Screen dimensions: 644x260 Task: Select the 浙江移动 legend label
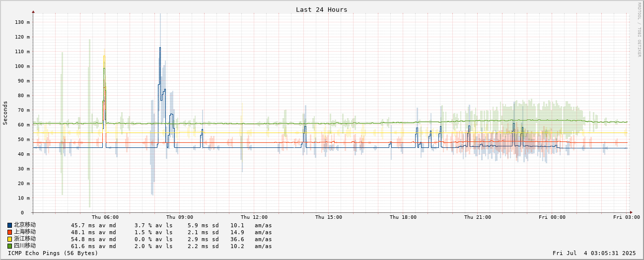click(25, 239)
